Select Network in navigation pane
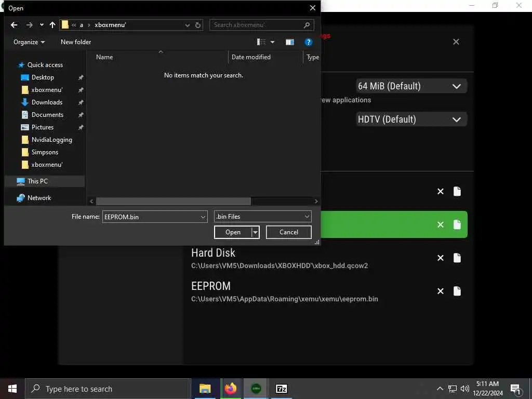 pyautogui.click(x=39, y=198)
